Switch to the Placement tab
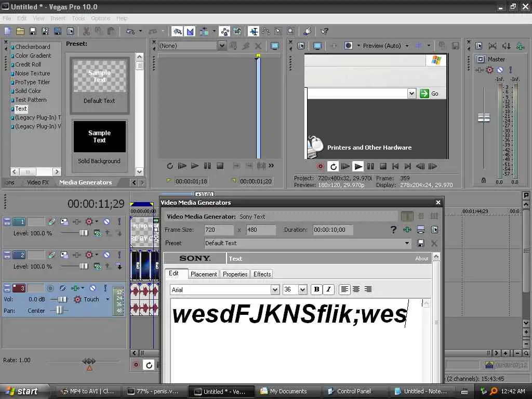Viewport: 532px width, 399px height. [204, 274]
